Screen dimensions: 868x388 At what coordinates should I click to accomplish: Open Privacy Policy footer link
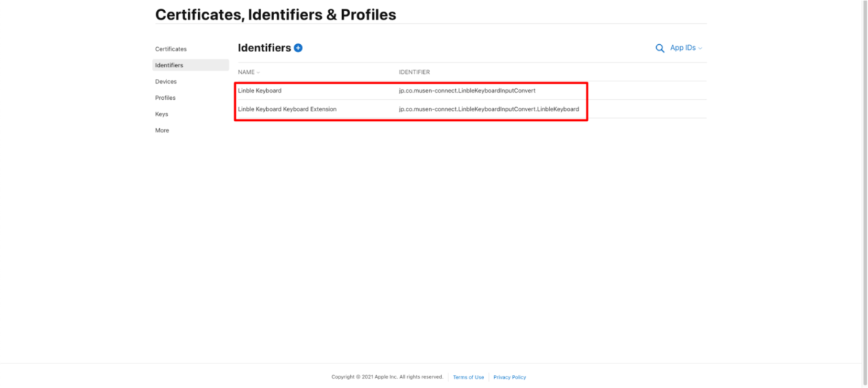coord(510,377)
